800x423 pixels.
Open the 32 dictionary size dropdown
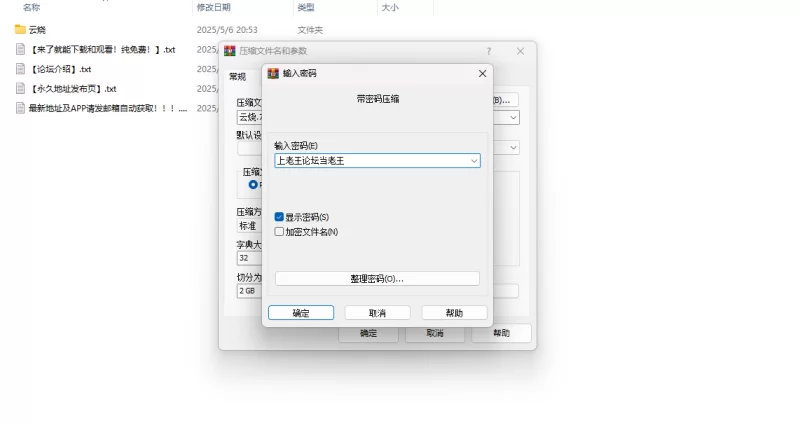[x=249, y=258]
